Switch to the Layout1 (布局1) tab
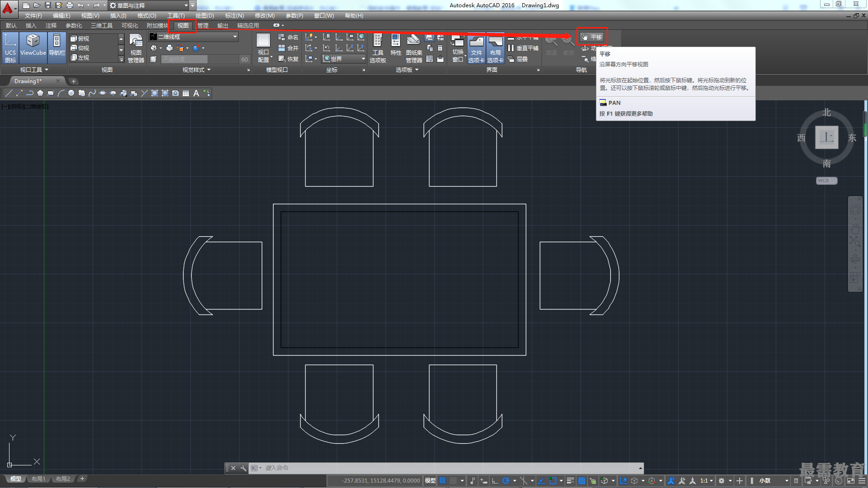The height and width of the screenshot is (488, 868). 38,479
